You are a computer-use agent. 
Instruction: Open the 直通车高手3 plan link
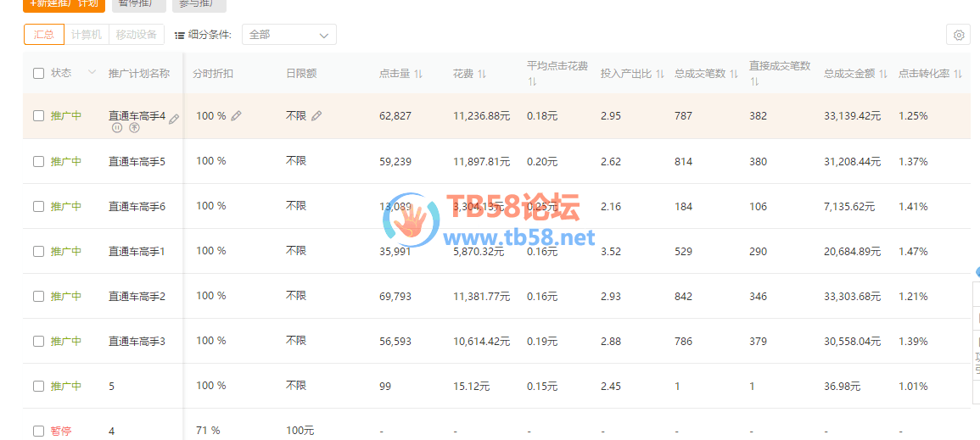pos(137,341)
